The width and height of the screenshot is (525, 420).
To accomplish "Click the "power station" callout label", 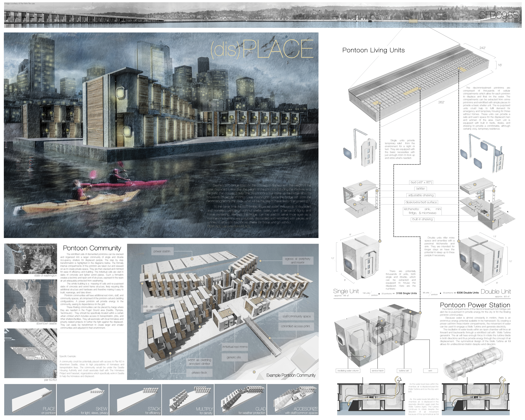I will click(162, 251).
